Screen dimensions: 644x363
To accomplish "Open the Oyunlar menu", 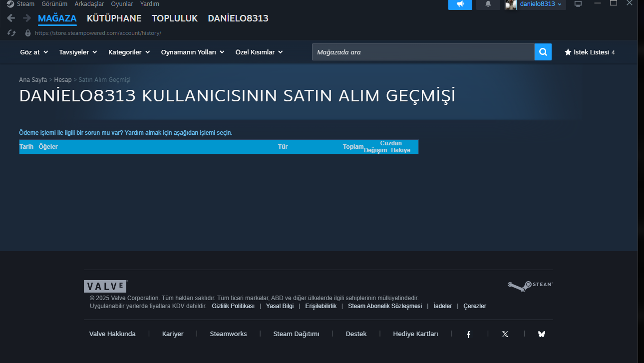I will pos(122,4).
